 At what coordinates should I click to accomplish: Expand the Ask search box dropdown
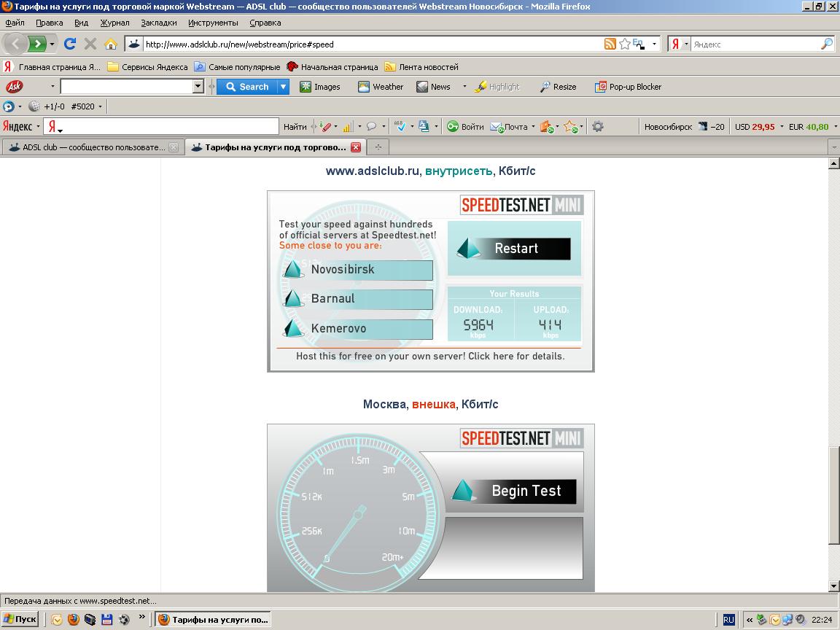coord(199,86)
